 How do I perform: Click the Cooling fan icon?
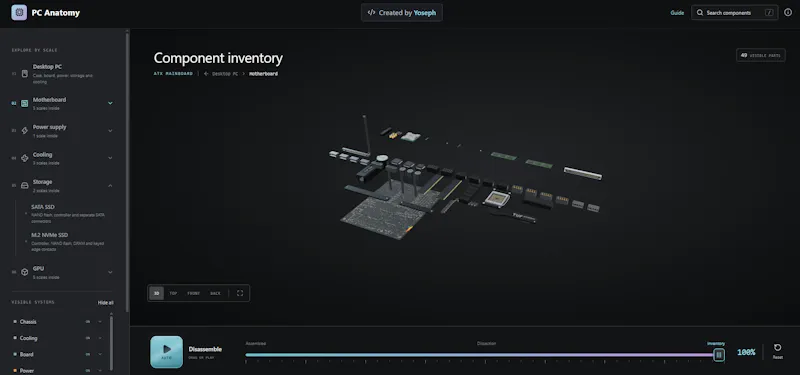pyautogui.click(x=24, y=158)
